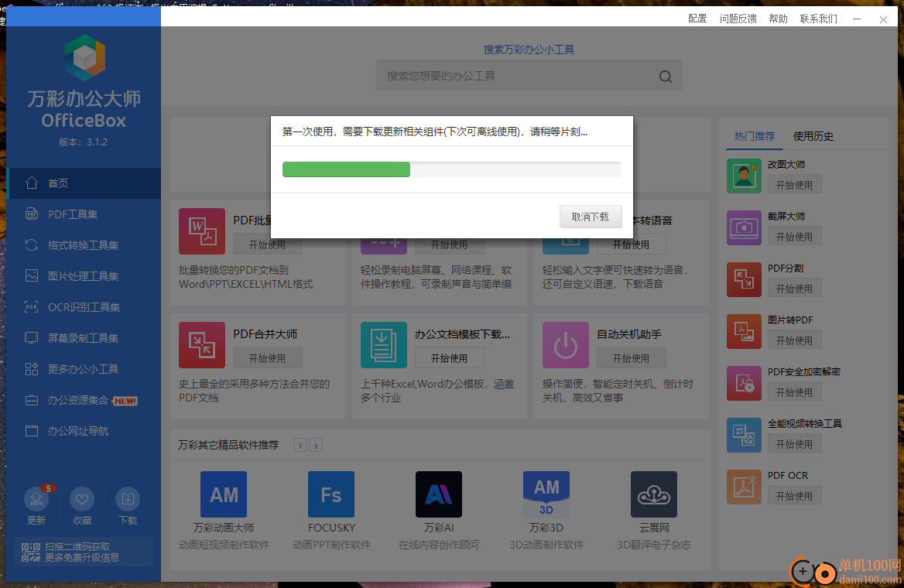Viewport: 904px width, 588px height.
Task: Switch to the 使用历史 tab
Action: point(813,136)
